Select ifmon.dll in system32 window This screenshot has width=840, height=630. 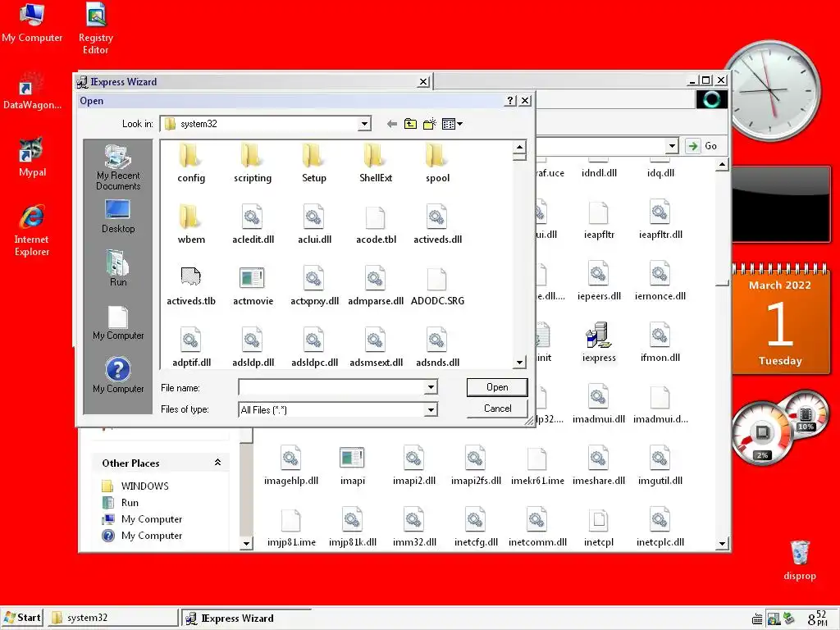coord(660,342)
